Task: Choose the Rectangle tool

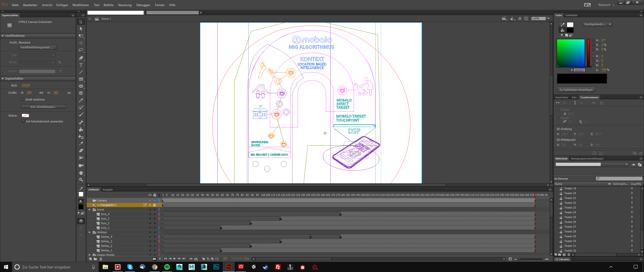Action: [x=81, y=79]
